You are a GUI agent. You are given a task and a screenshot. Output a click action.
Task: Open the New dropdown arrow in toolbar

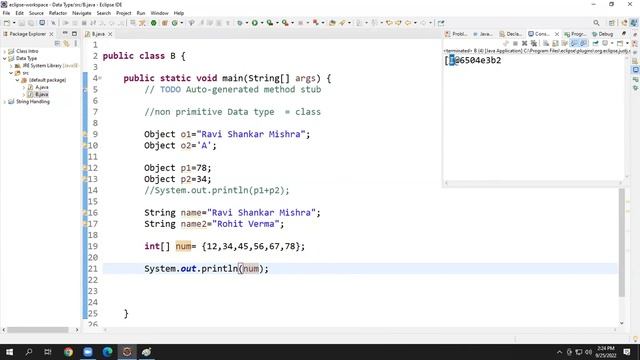coord(13,23)
